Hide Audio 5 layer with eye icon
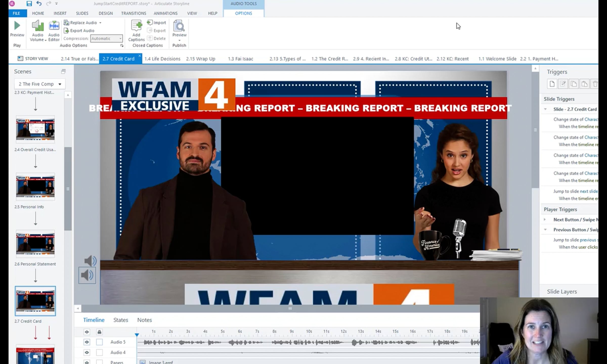607x364 pixels. tap(87, 342)
